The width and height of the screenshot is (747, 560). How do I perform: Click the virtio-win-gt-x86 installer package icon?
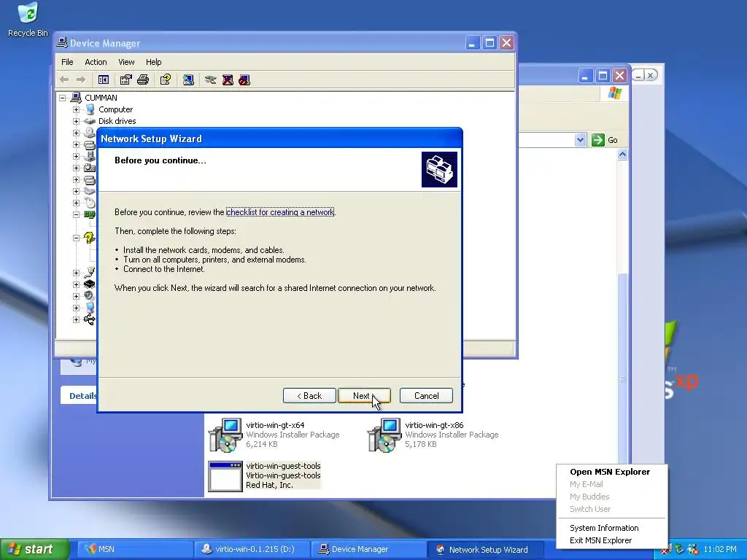point(384,435)
